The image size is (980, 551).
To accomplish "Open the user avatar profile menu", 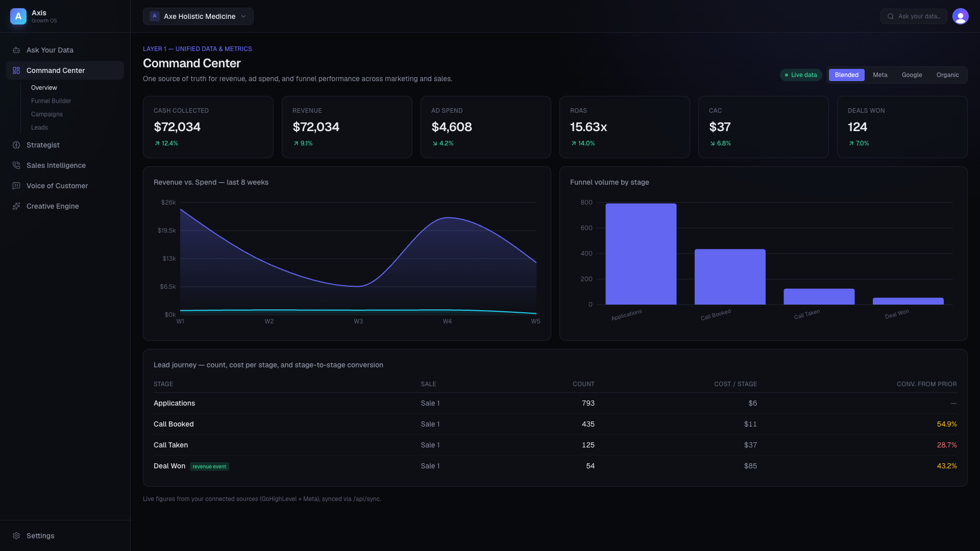I will (x=960, y=16).
